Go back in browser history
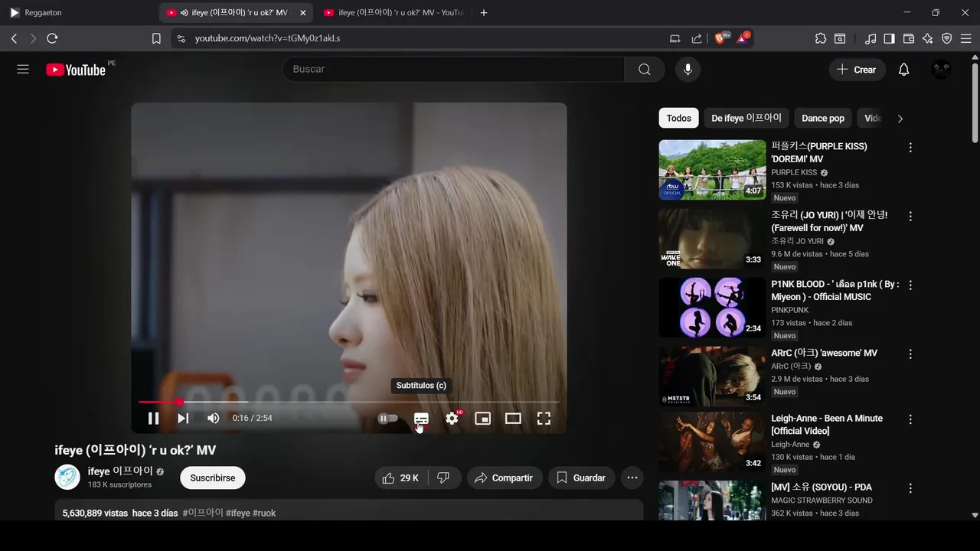 pyautogui.click(x=14, y=38)
